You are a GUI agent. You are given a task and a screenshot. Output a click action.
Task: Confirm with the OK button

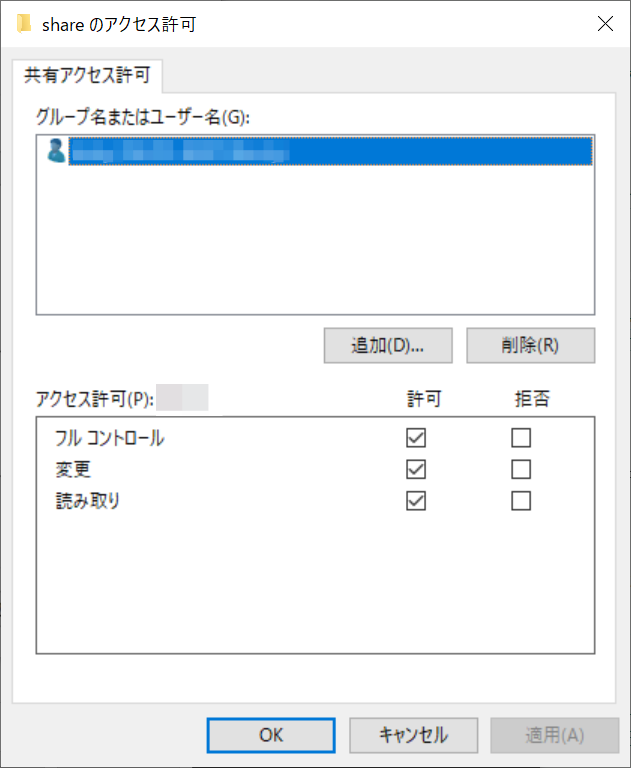click(271, 735)
